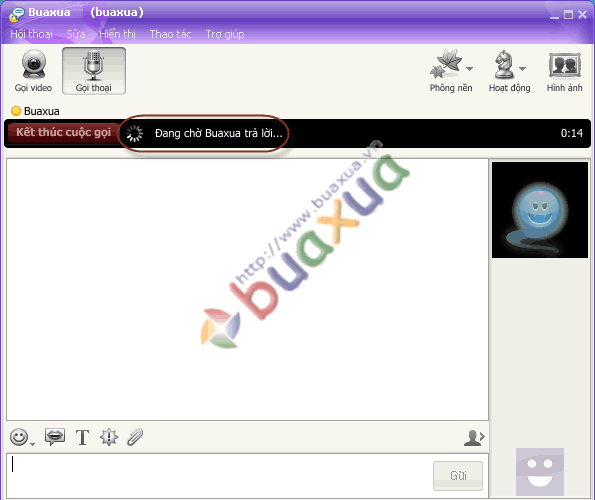Click the call timer 0:14
This screenshot has height=500, width=595.
point(571,133)
